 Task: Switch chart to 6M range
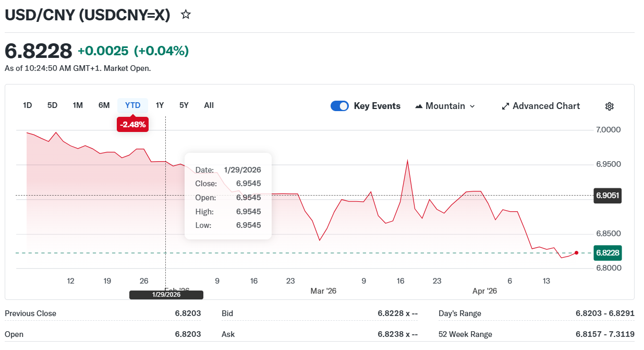104,105
